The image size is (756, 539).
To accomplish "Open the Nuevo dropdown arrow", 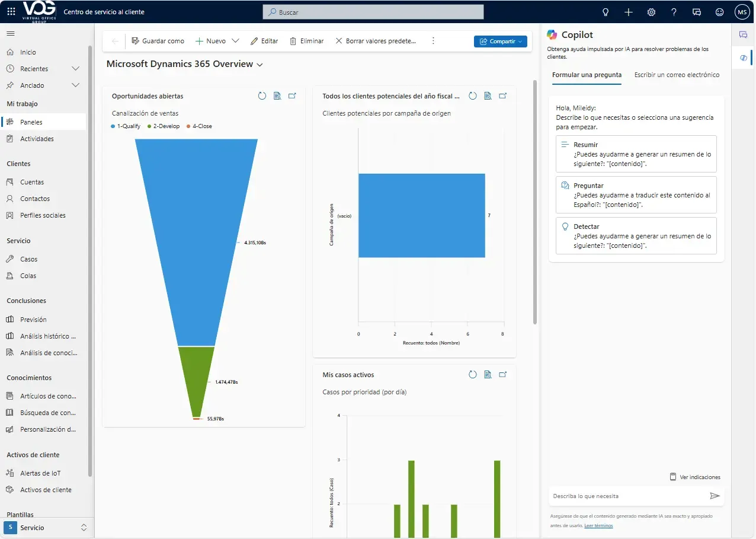I will coord(235,41).
